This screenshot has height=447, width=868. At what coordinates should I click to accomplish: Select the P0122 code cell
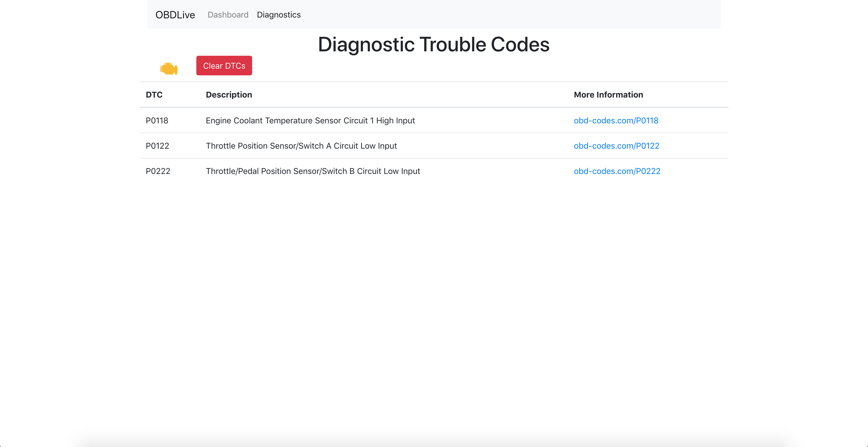point(157,146)
